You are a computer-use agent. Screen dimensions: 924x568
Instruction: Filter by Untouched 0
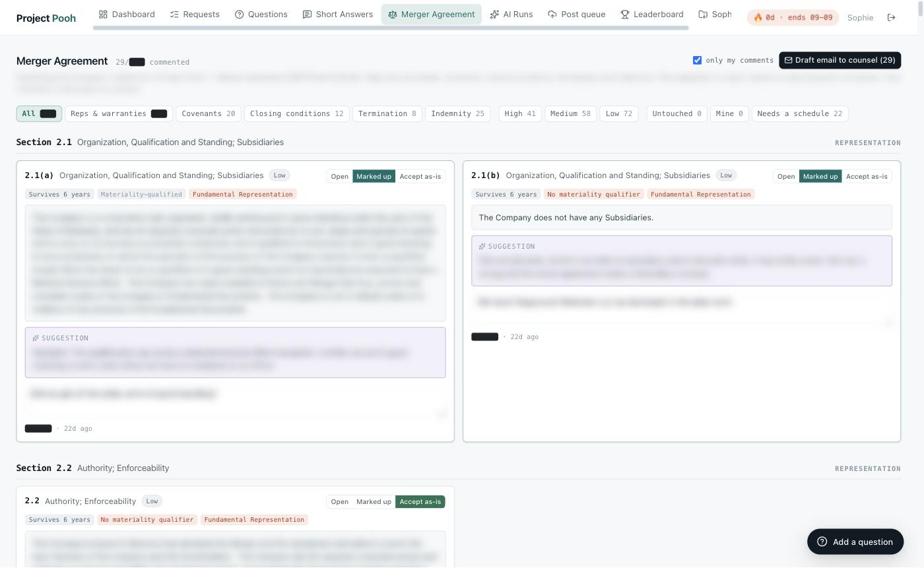tap(676, 113)
